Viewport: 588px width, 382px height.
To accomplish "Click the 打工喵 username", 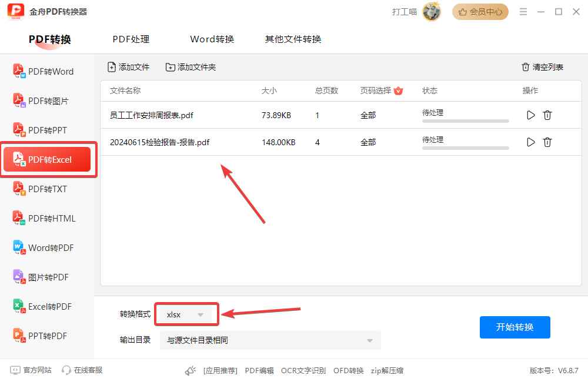I will pos(405,12).
